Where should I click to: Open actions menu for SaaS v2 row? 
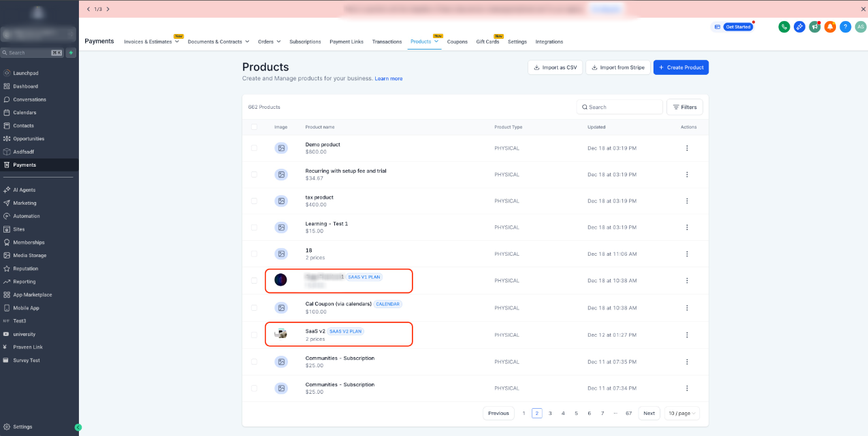(687, 335)
